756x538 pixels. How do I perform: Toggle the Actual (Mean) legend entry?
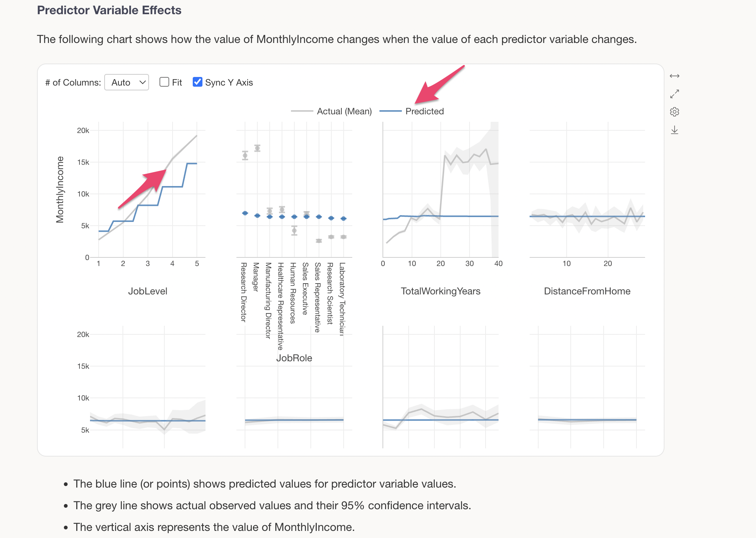[x=344, y=111]
